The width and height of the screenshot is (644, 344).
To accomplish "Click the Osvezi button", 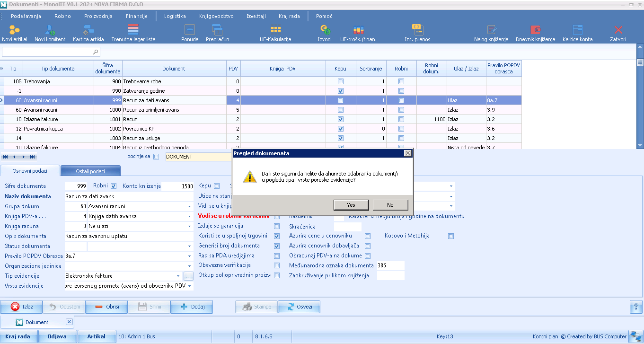I will tap(299, 307).
